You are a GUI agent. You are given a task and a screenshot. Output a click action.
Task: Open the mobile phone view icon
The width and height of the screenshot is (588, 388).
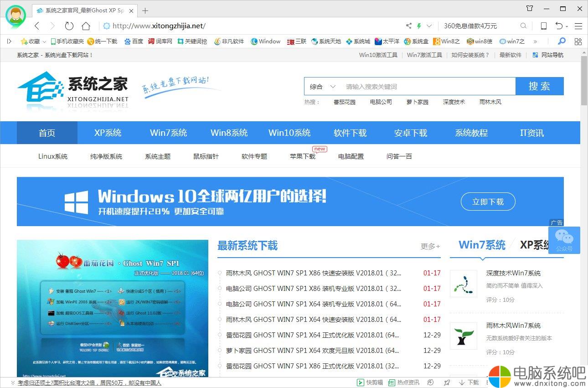[543, 26]
